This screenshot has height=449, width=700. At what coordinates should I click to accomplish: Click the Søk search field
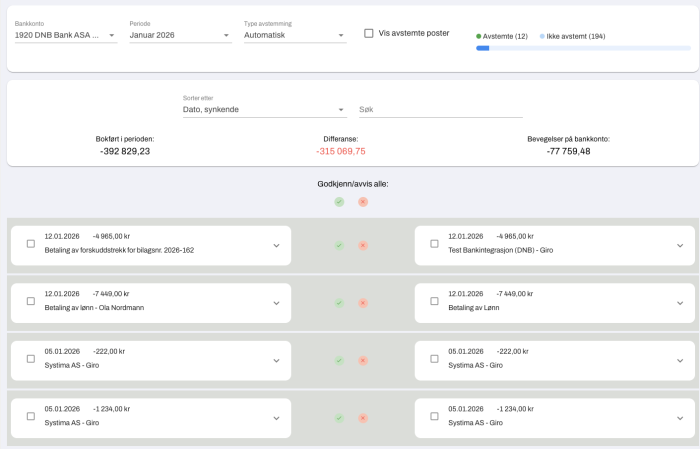click(x=440, y=110)
